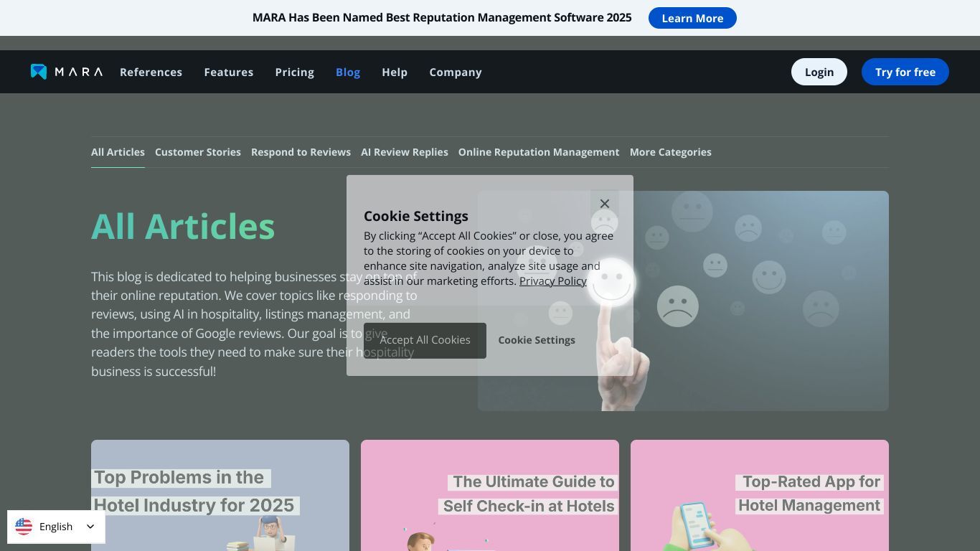Select the Respond to Reviews tab
This screenshot has height=551, width=980.
pyautogui.click(x=301, y=152)
